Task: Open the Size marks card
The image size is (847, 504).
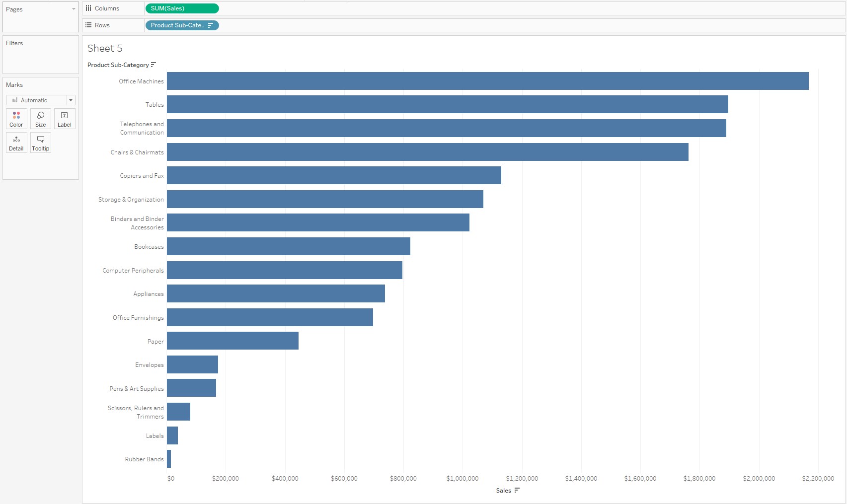Action: (41, 119)
